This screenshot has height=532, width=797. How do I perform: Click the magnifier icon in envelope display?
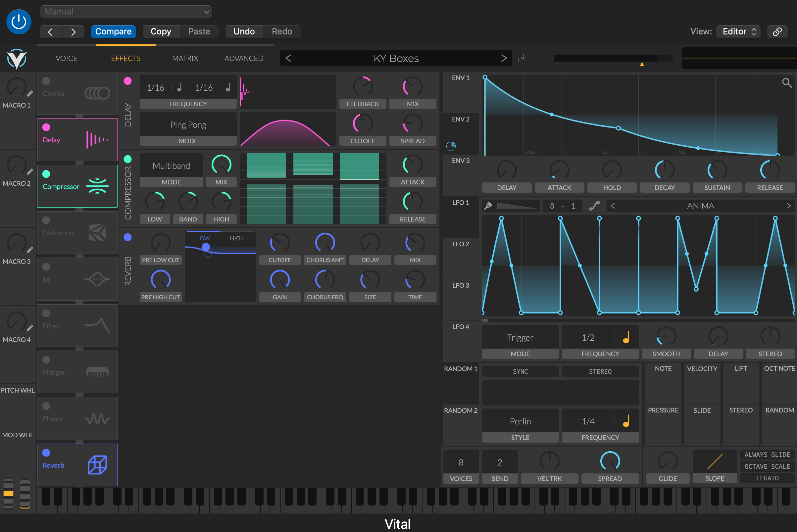[786, 82]
